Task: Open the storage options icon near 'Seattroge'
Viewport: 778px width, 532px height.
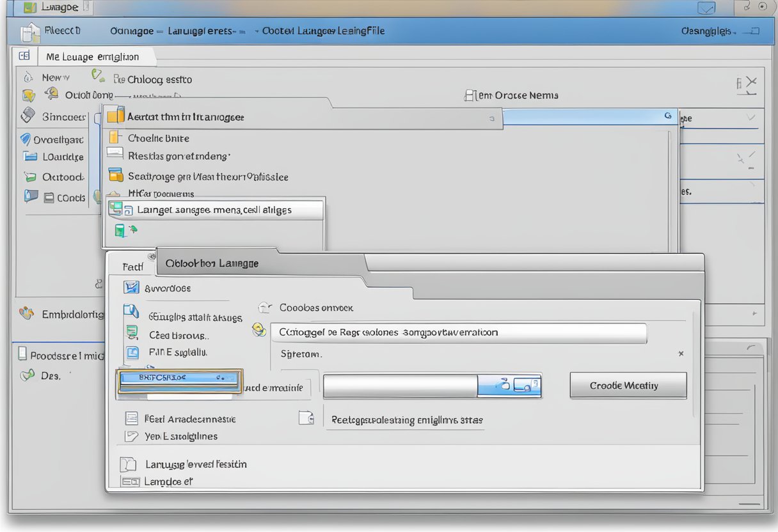Action: (116, 176)
